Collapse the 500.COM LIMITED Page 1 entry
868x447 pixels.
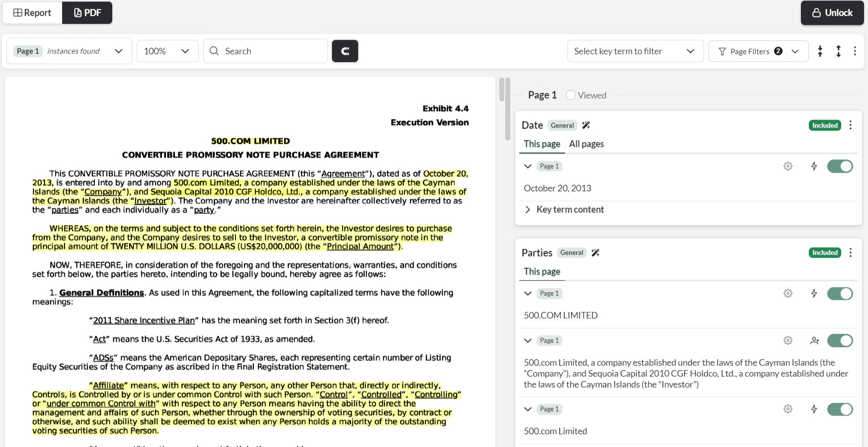pos(528,294)
